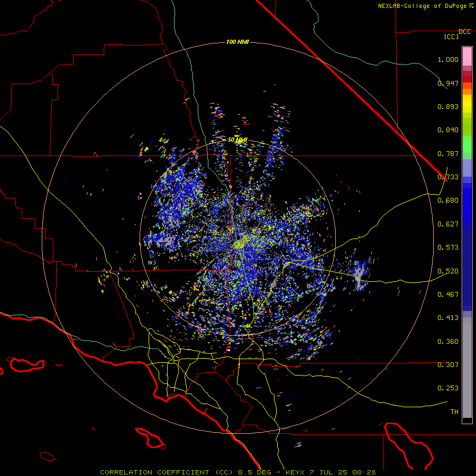Viewport: 476px width, 476px height.
Task: Click the [CC] units label
Action: pyautogui.click(x=451, y=36)
